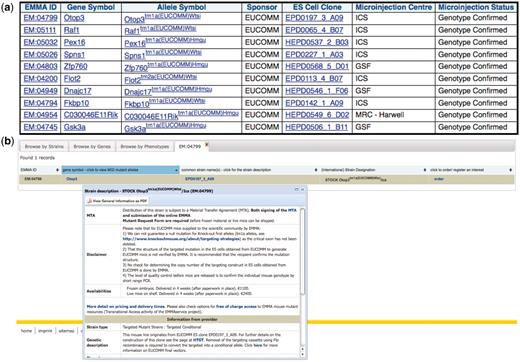
Task: Switch to the Browse by Phenotypes tab
Action: pos(145,147)
